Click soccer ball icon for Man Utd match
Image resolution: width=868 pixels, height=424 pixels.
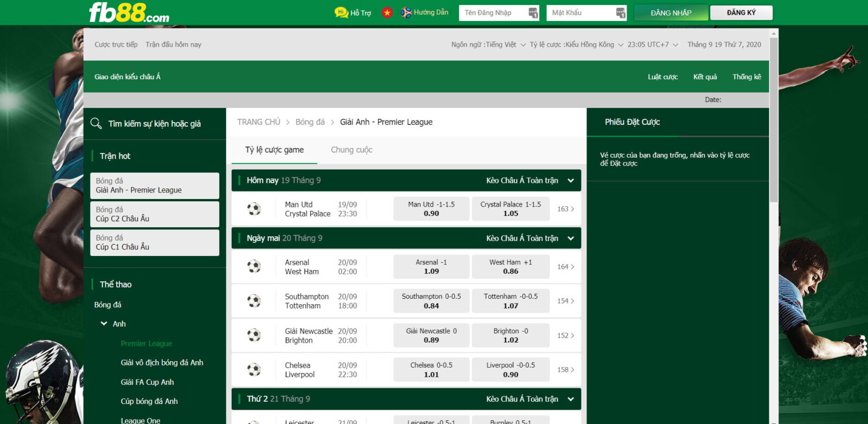[x=254, y=209]
